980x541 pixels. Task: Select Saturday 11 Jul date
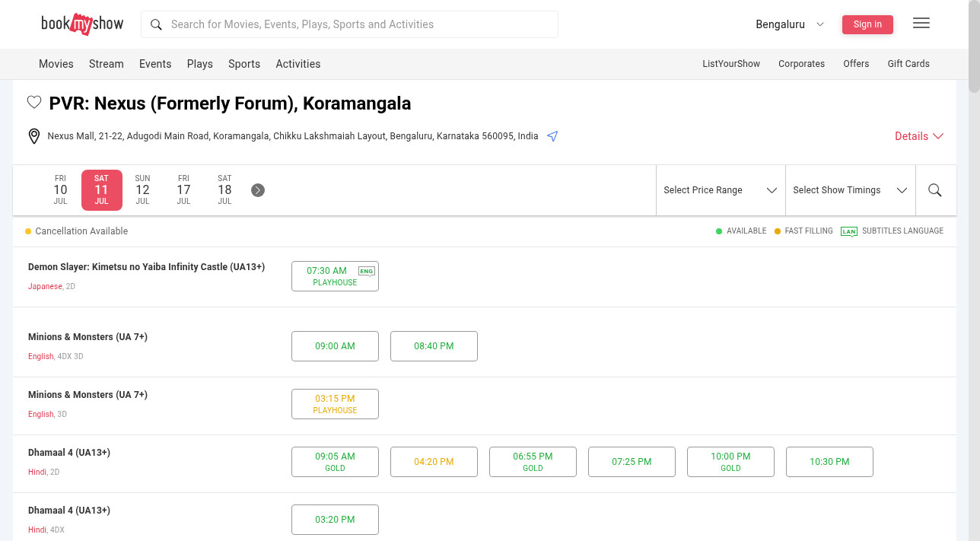101,190
